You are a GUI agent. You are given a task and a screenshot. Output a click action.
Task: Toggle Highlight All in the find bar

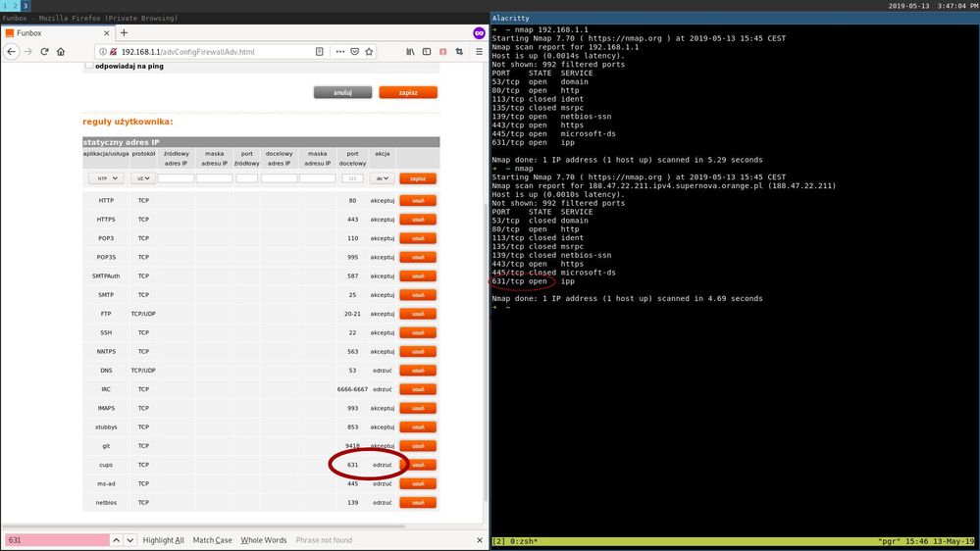(164, 540)
